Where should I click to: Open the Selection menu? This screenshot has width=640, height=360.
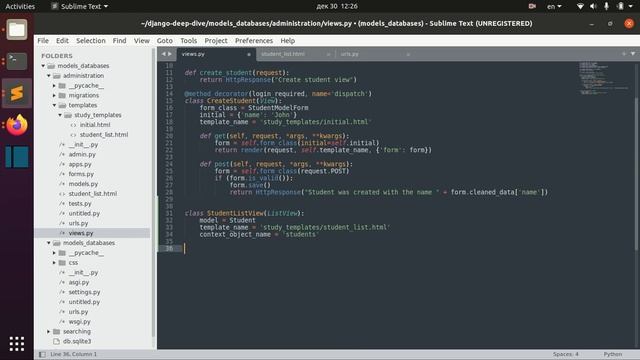pyautogui.click(x=91, y=40)
